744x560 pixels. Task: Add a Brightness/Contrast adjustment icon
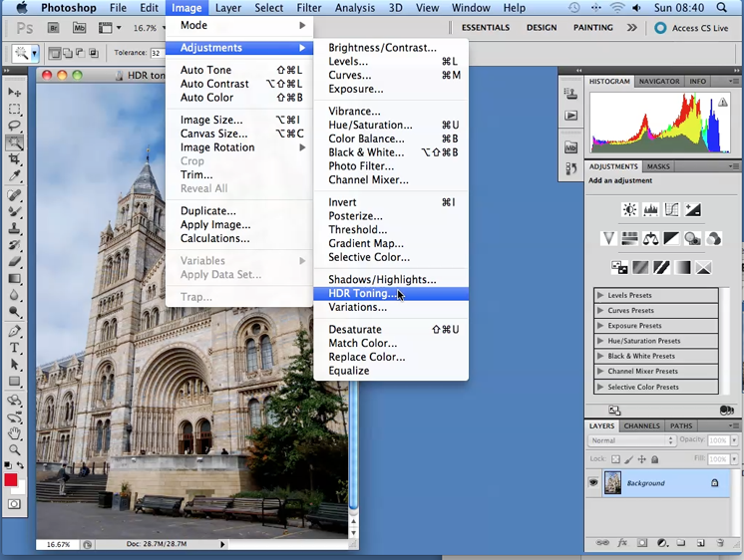(x=629, y=209)
